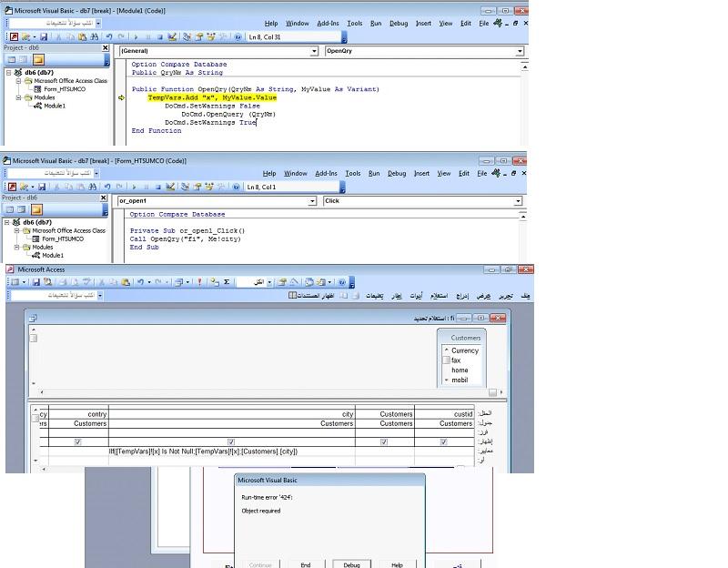Open the Run menu in Form_HTSUMCO window
The height and width of the screenshot is (568, 728).
point(374,173)
